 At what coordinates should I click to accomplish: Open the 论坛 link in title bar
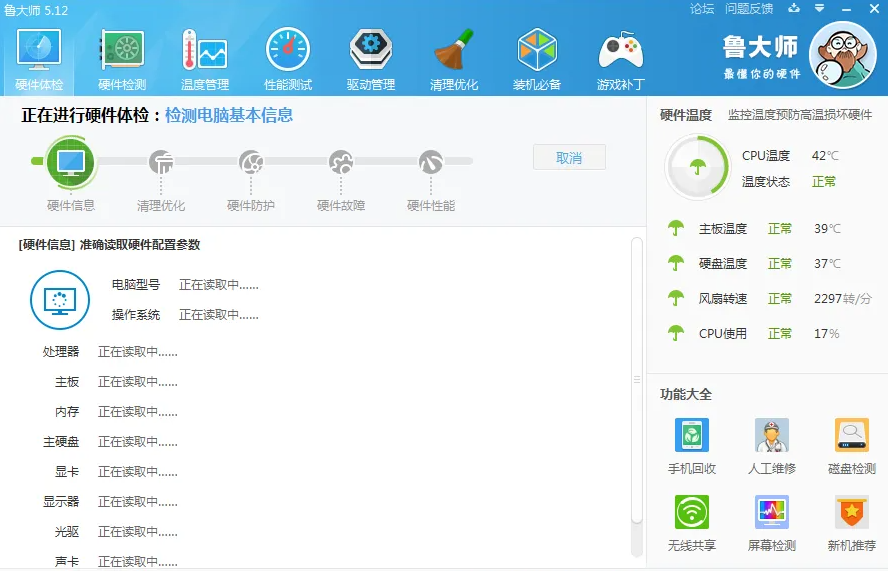click(702, 9)
